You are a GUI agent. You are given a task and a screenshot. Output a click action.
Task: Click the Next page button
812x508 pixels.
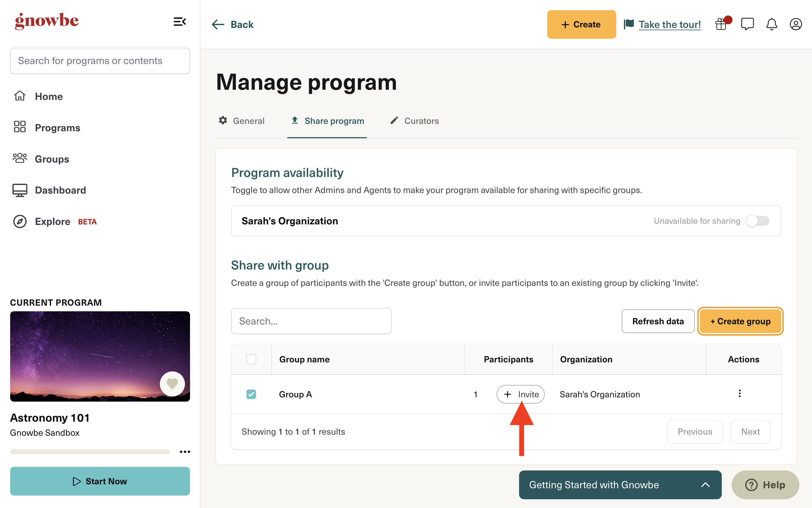coord(751,432)
